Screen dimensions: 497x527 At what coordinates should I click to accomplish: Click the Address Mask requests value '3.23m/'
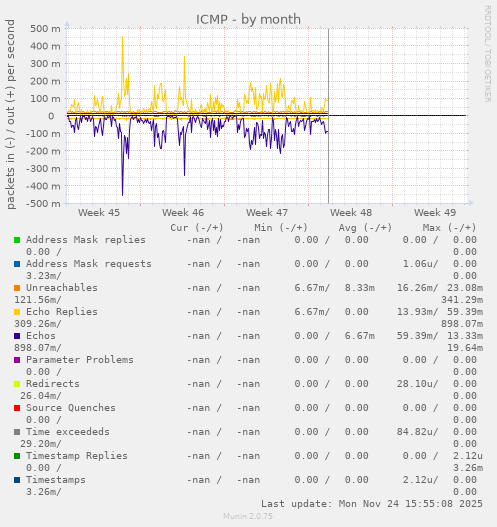(44, 276)
